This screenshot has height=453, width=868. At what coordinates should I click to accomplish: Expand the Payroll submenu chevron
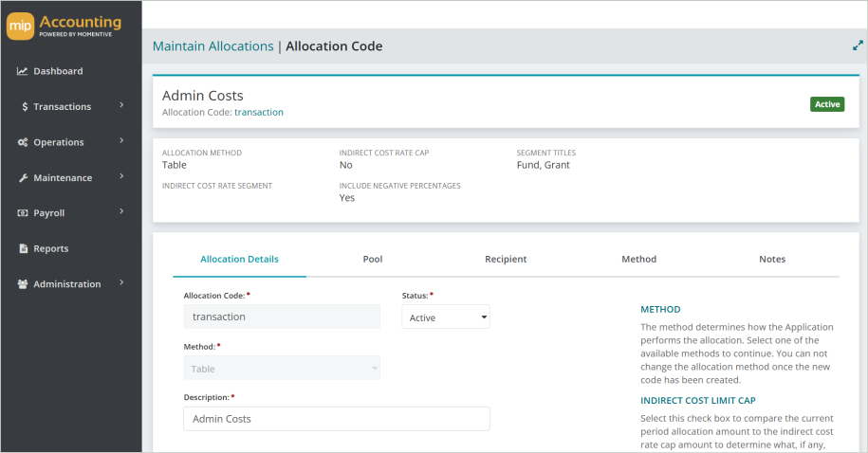122,211
